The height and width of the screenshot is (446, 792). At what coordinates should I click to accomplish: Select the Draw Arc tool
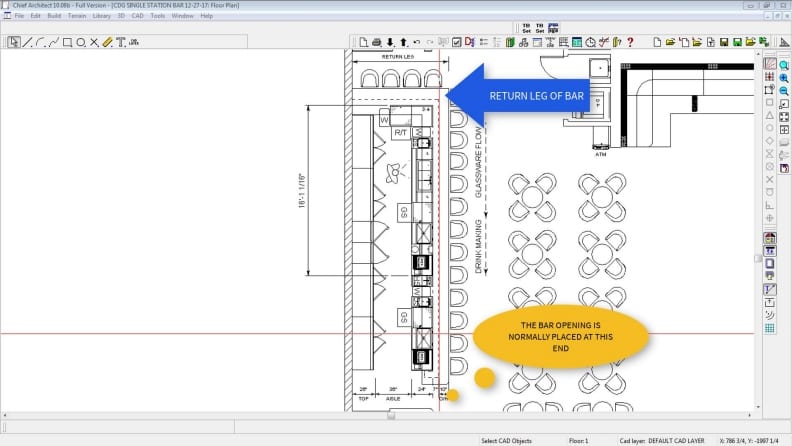pyautogui.click(x=41, y=42)
